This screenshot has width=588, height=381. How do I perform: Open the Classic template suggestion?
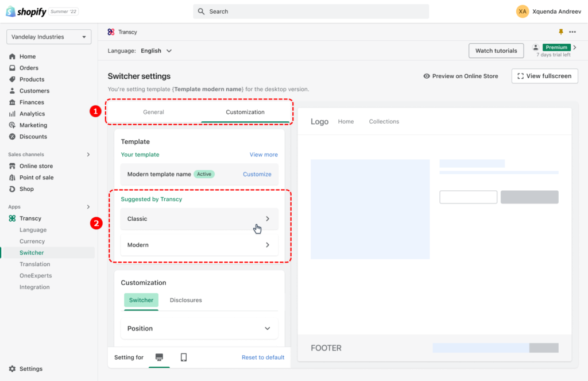[x=199, y=219]
